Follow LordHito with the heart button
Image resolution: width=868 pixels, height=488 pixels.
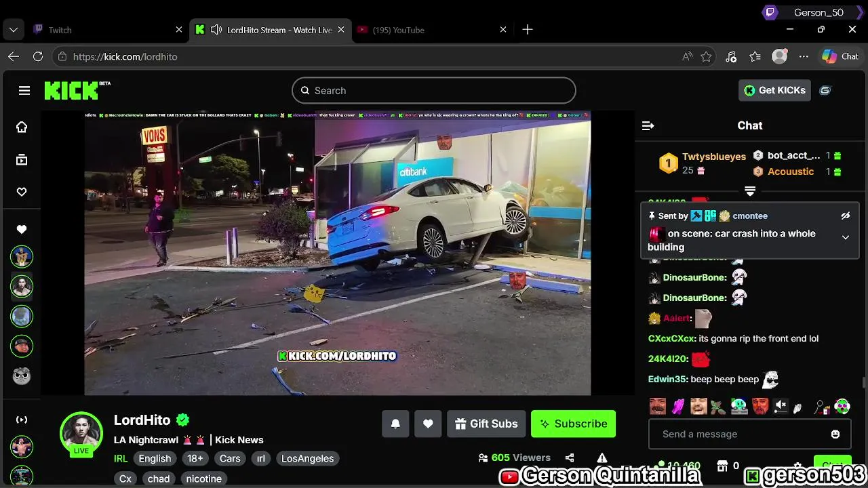pos(428,424)
